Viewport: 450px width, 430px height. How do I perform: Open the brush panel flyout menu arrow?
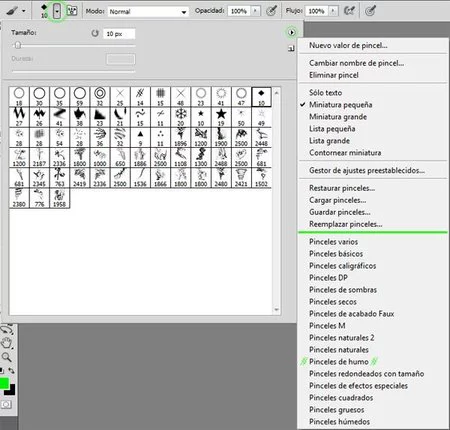pyautogui.click(x=291, y=32)
